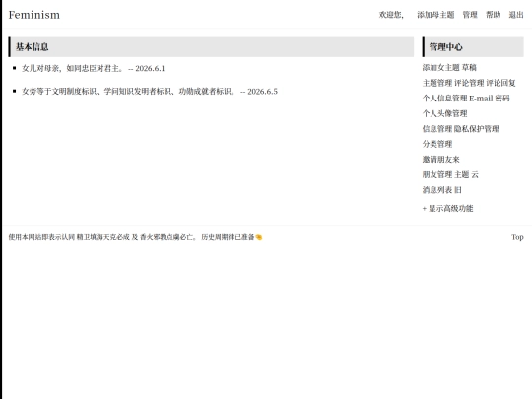Screen dimensions: 532x399
Task: Open 个人信息管理 link
Action: point(444,99)
